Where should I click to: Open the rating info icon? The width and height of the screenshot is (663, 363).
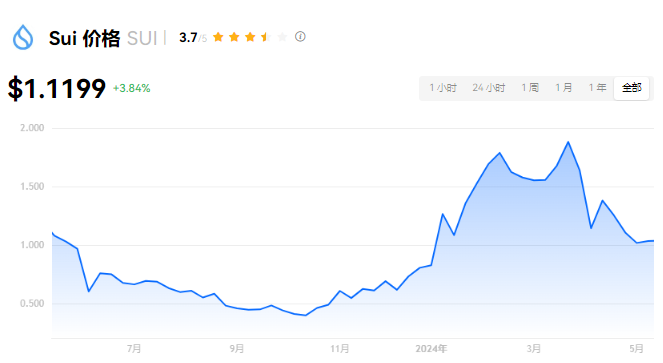(300, 37)
